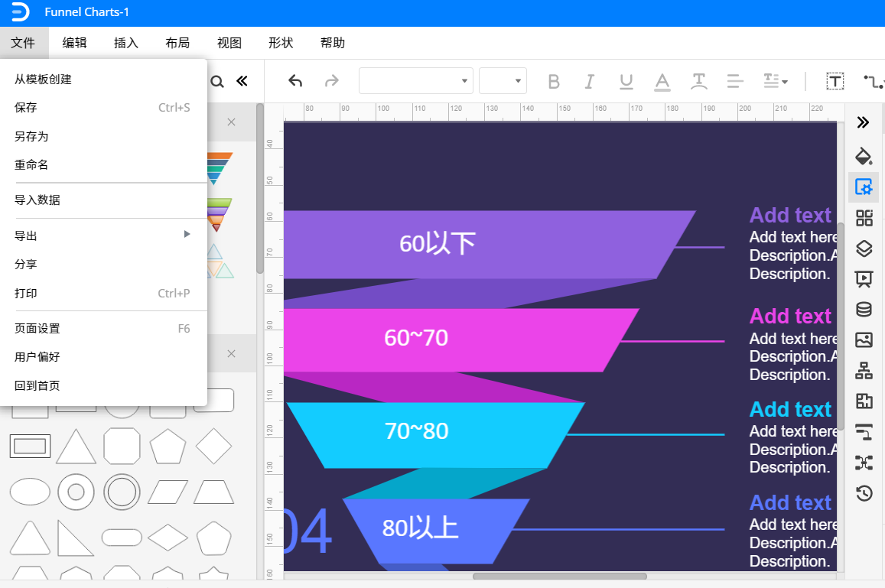Pick the parallelogram shape from library

[x=168, y=492]
